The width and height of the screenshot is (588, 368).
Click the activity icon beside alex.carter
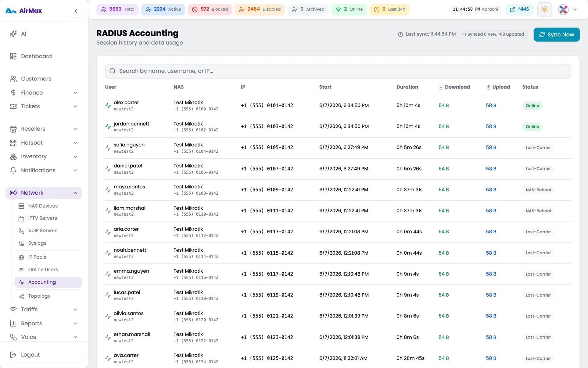pos(108,106)
